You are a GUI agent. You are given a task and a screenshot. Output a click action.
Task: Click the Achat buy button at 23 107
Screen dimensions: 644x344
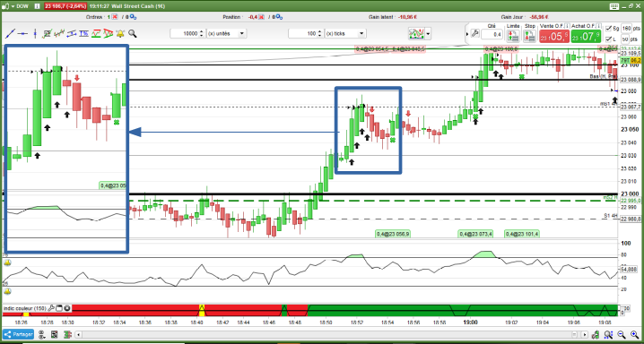pyautogui.click(x=586, y=36)
